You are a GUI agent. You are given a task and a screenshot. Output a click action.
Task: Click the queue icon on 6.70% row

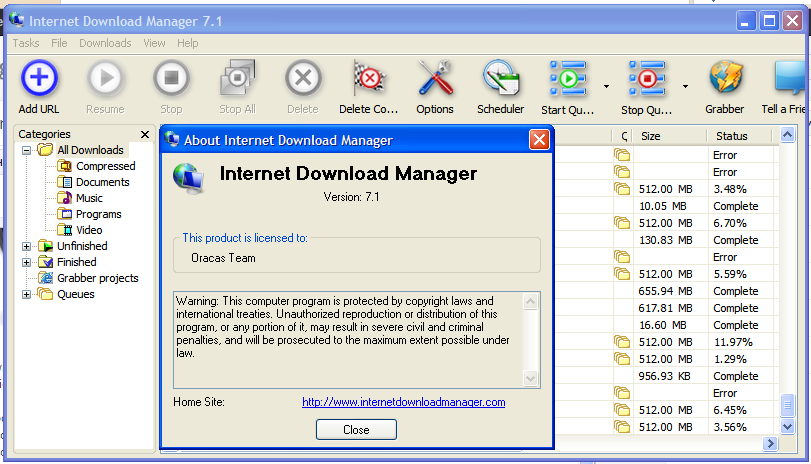click(622, 223)
